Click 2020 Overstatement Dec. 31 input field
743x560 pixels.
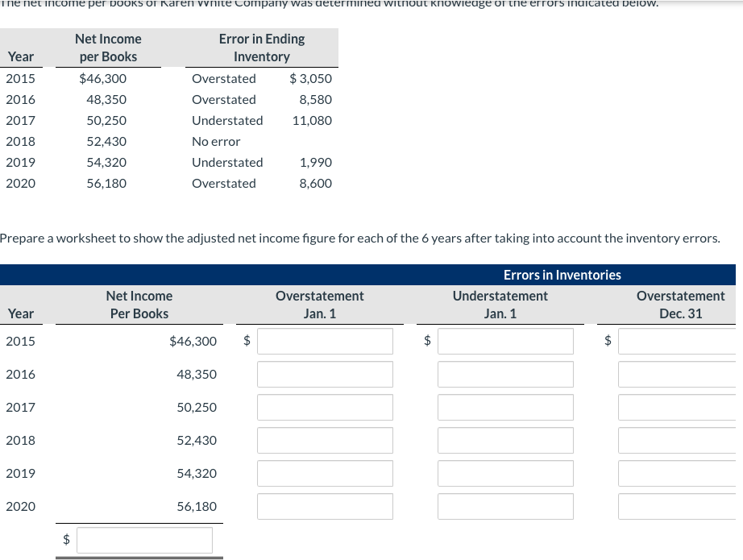677,507
